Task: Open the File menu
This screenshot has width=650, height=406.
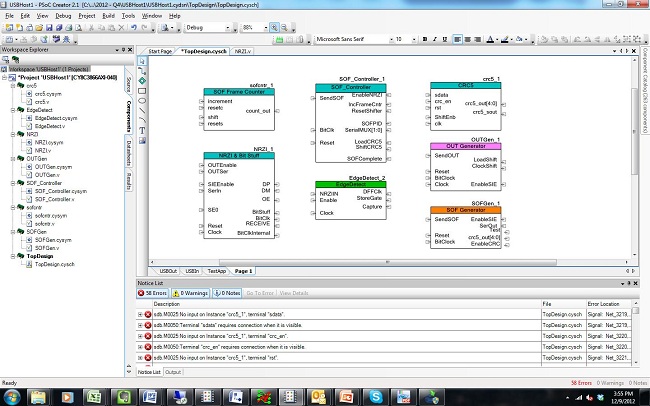Action: pyautogui.click(x=10, y=16)
